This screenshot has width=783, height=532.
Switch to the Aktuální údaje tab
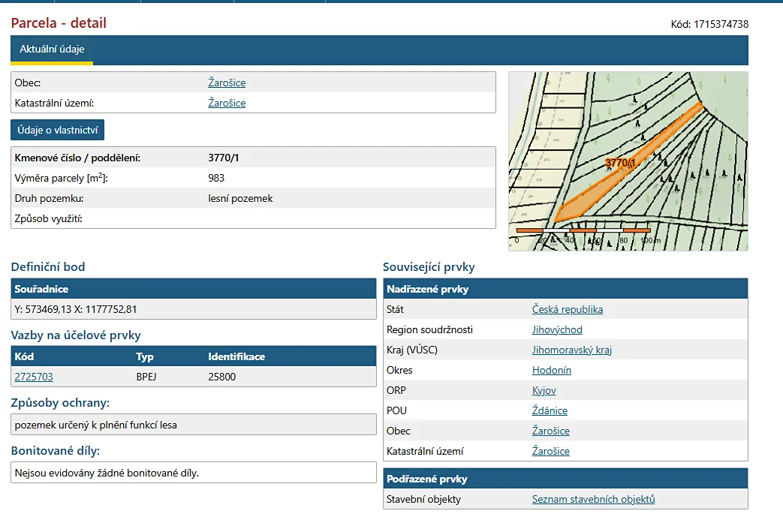[52, 50]
